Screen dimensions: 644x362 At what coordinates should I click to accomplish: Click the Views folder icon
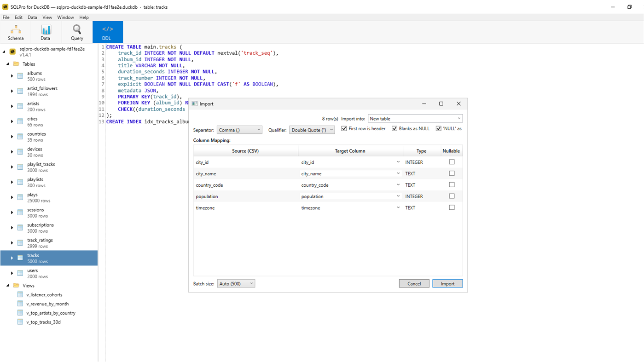coord(16,286)
